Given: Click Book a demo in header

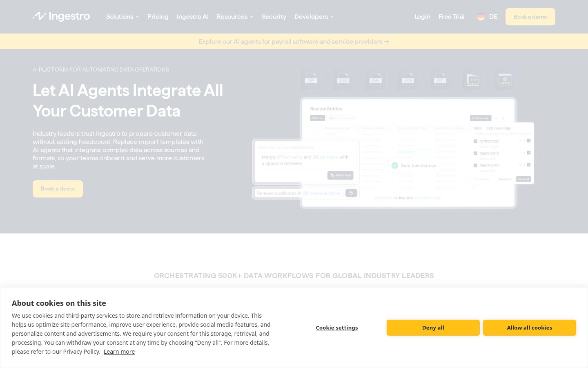Looking at the screenshot, I should (530, 17).
